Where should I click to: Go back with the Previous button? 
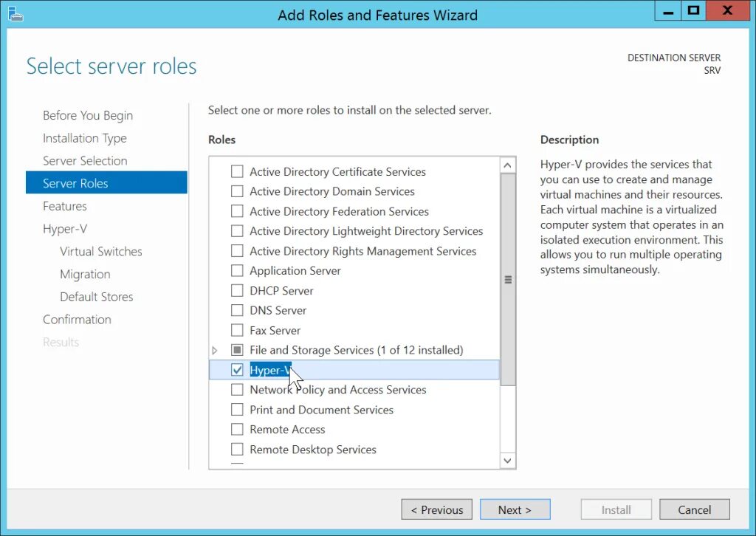coord(436,509)
